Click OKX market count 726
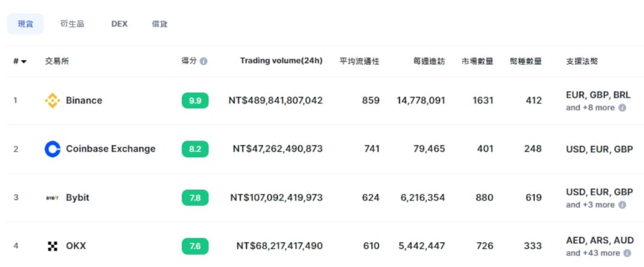This screenshot has width=644, height=267. [x=485, y=246]
